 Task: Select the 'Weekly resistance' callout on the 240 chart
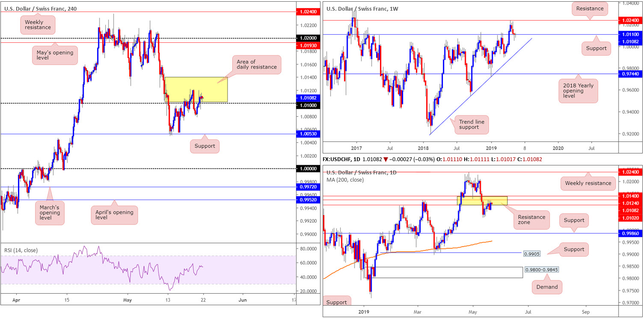tap(38, 24)
